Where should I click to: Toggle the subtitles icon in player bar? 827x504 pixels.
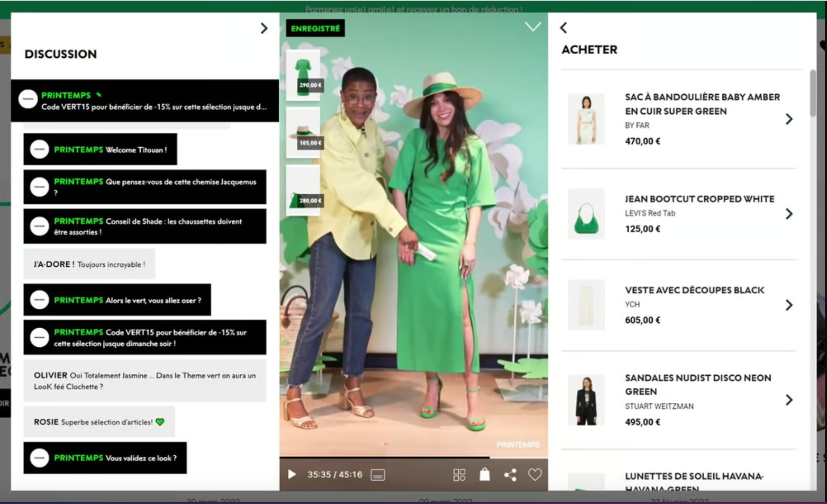coord(378,475)
